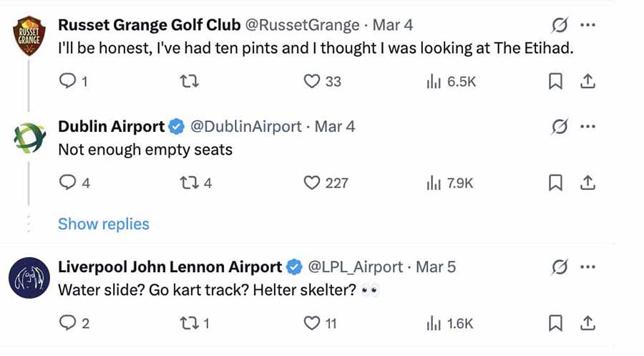The image size is (644, 356).
Task: Open Grok icon on Liverpool Airport tweet
Action: [560, 267]
